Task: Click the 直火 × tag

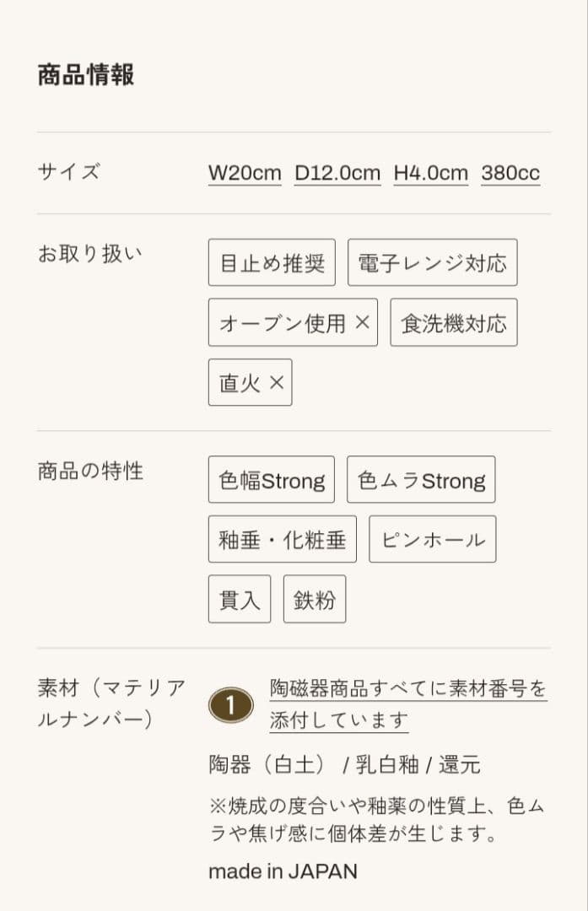Action: (x=250, y=382)
